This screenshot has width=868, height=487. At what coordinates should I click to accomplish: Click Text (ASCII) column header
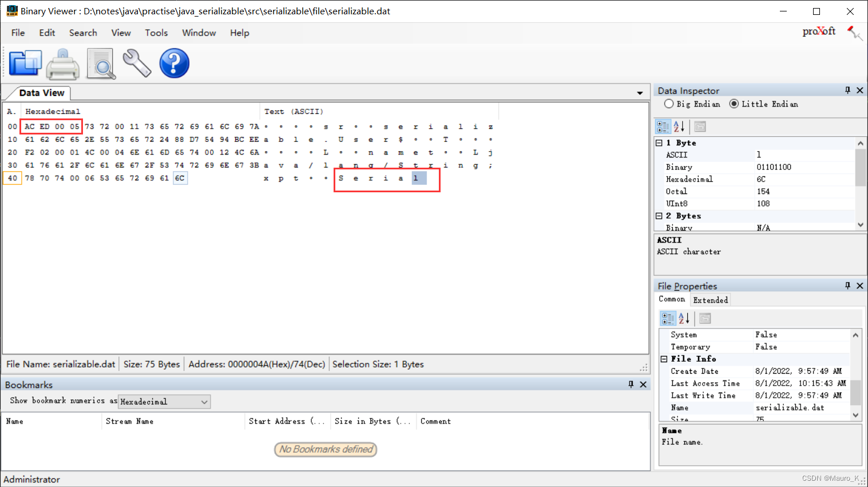coord(379,112)
